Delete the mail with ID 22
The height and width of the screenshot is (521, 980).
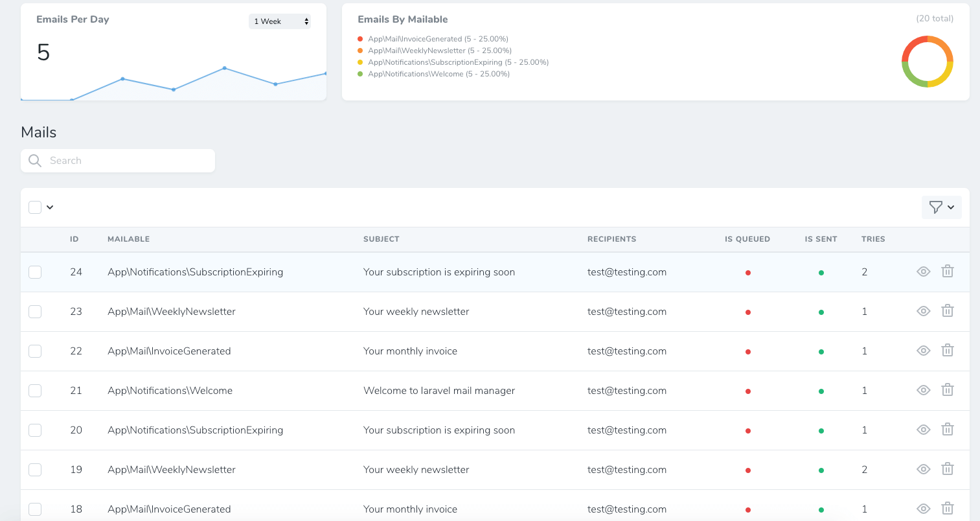click(947, 351)
